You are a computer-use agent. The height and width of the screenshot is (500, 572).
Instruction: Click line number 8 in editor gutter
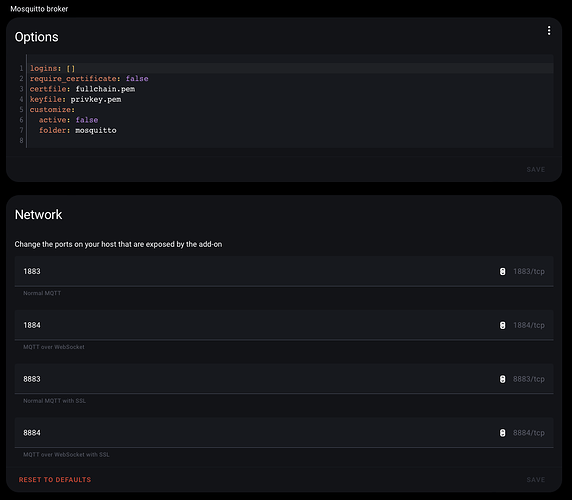tap(21, 141)
